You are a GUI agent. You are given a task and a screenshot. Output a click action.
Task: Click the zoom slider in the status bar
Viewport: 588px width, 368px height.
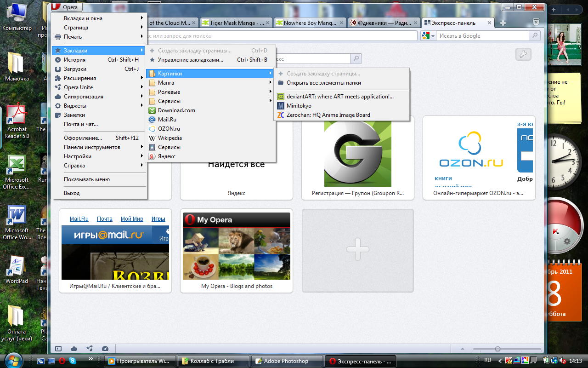[x=498, y=349]
